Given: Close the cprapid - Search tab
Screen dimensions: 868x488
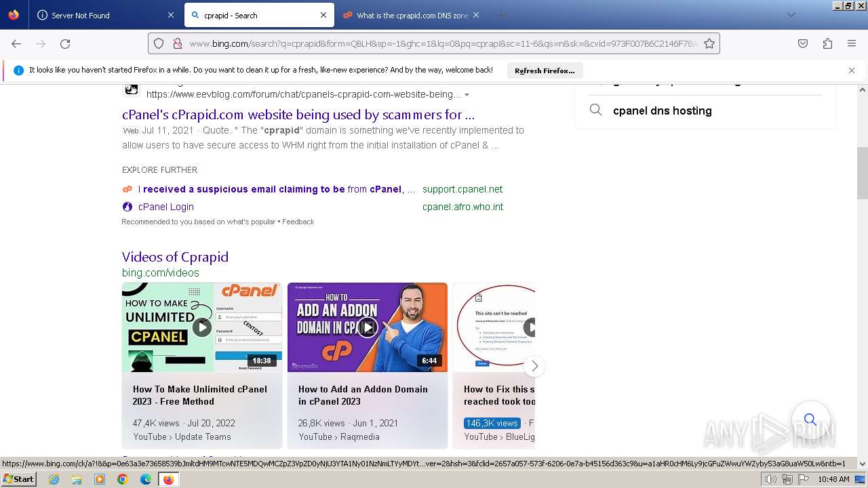Looking at the screenshot, I should point(323,15).
